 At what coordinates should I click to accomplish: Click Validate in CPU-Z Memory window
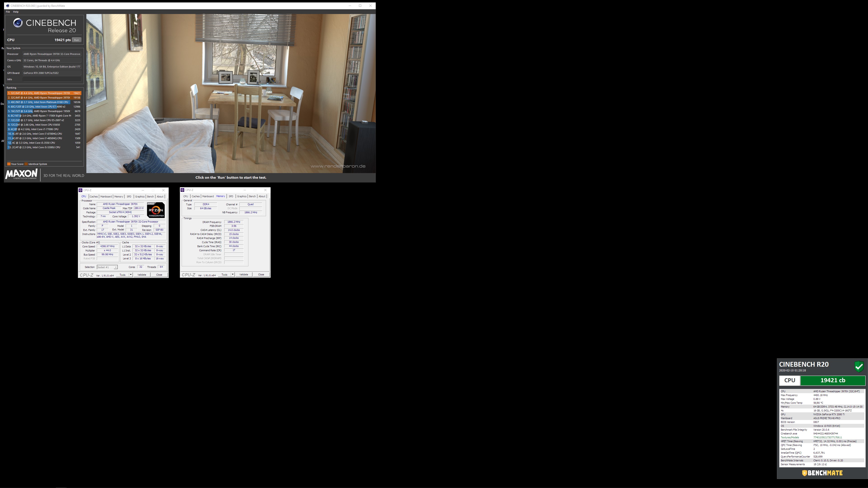[244, 274]
